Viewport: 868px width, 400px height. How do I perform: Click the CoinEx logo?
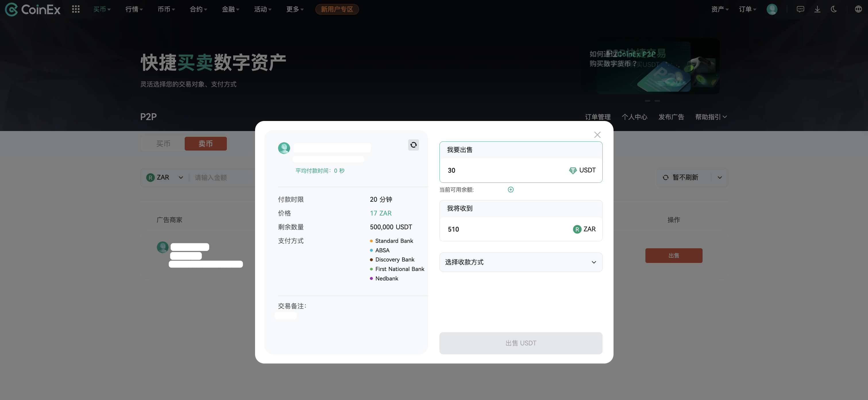click(x=33, y=9)
